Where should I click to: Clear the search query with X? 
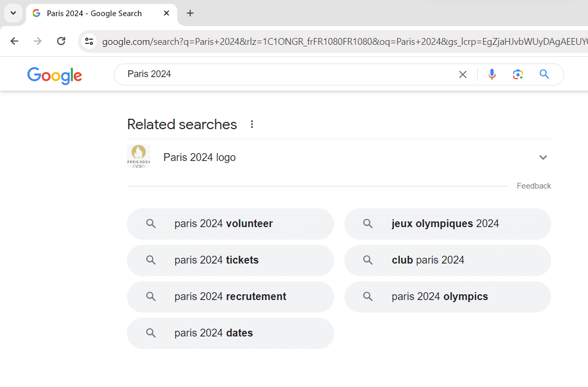click(463, 74)
